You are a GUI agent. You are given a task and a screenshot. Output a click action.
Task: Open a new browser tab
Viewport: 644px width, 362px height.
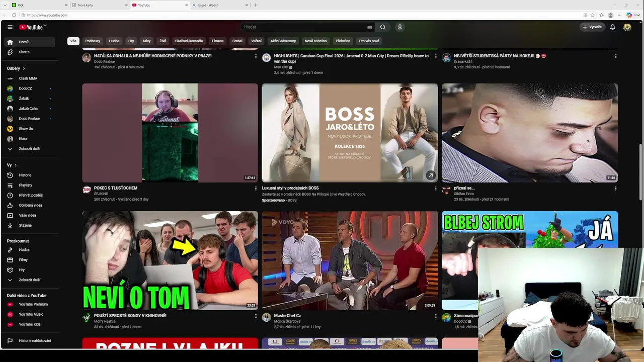[x=256, y=5]
